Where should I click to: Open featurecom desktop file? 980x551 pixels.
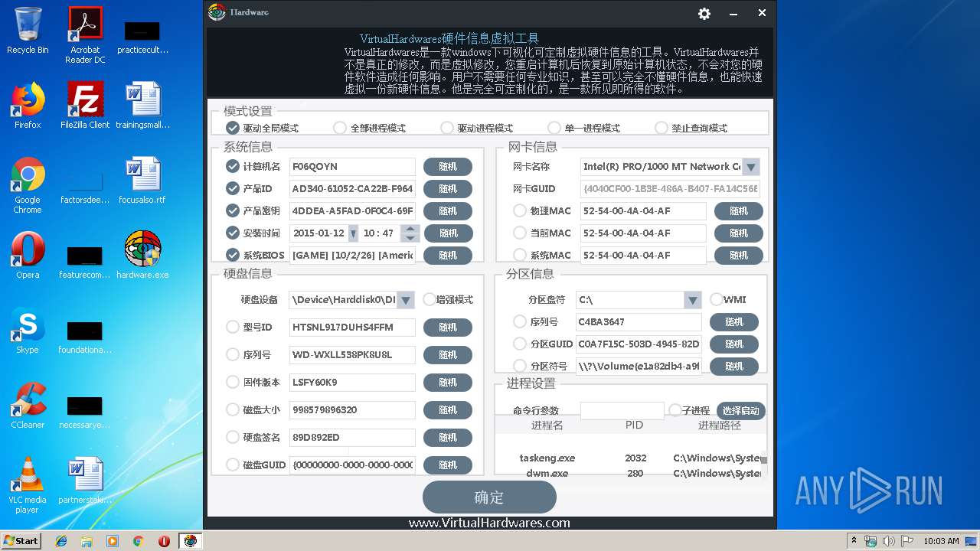pos(85,261)
